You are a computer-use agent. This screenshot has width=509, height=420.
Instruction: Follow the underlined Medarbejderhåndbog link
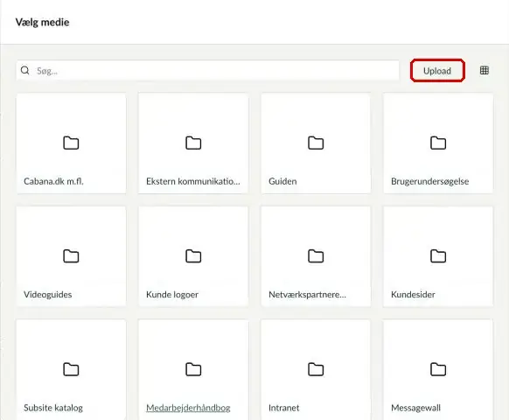tap(188, 408)
